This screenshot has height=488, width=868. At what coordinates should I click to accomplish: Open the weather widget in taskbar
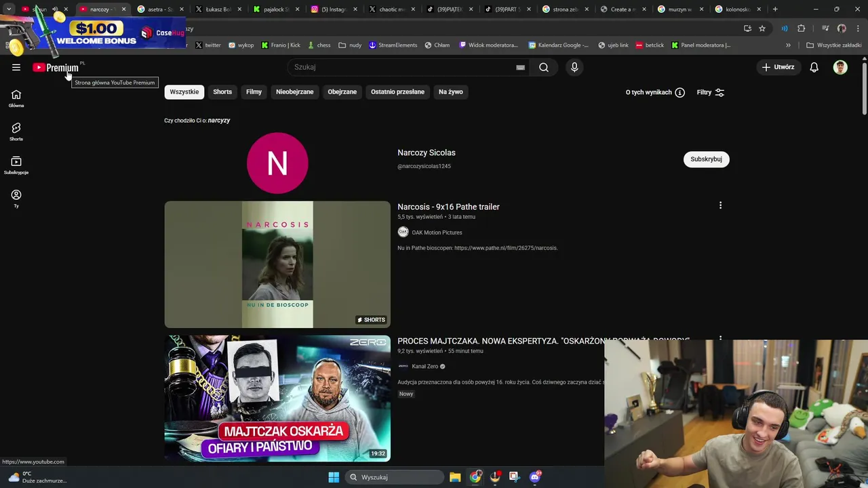[x=37, y=477]
